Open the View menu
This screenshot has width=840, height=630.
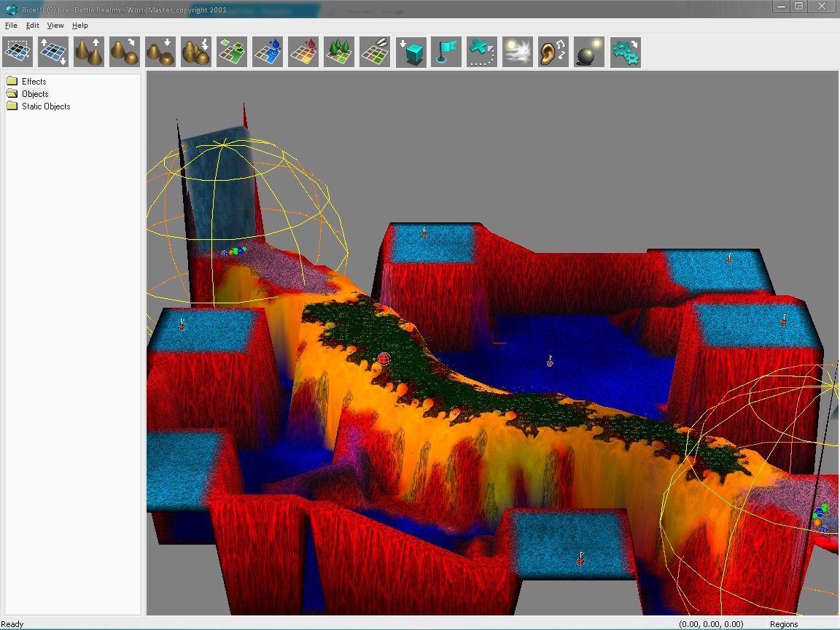(x=55, y=26)
